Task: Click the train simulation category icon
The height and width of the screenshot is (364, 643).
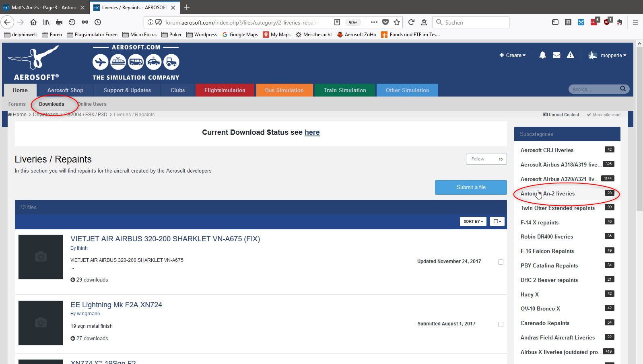Action: (x=118, y=62)
